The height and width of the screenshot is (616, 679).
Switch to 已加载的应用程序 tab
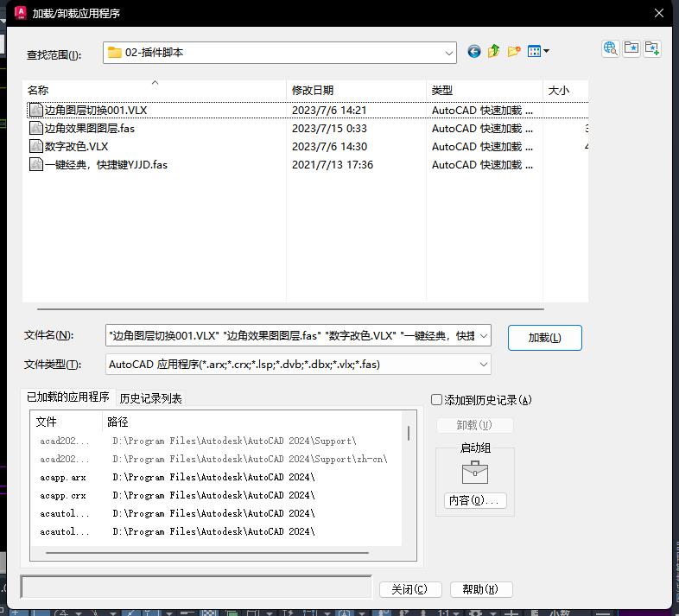click(x=68, y=397)
